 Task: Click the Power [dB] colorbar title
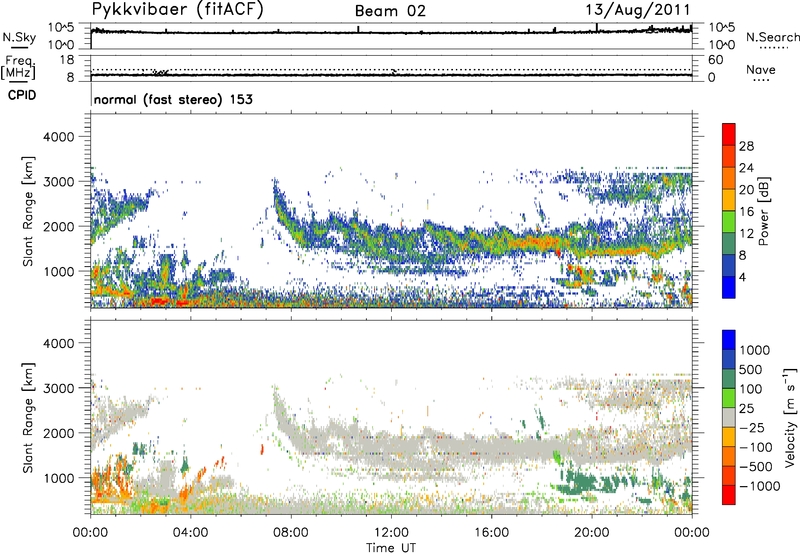(763, 211)
